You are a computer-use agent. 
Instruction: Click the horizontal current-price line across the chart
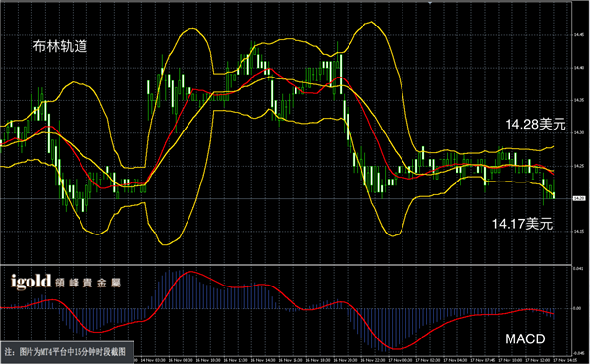[286, 198]
